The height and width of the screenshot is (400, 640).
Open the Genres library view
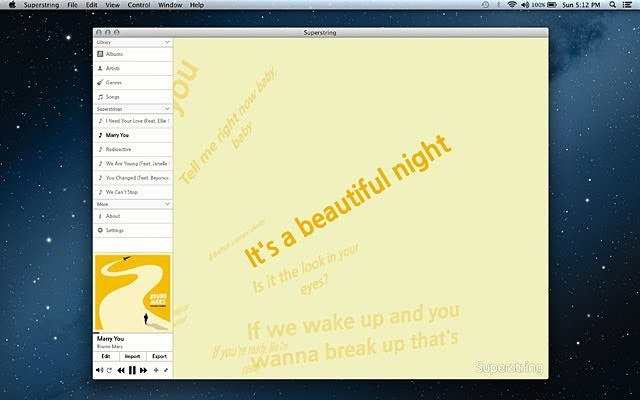133,82
